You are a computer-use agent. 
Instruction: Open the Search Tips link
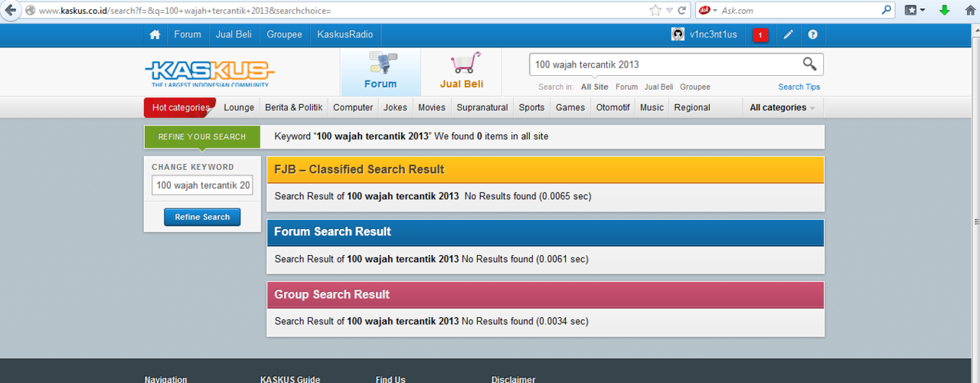pos(799,87)
